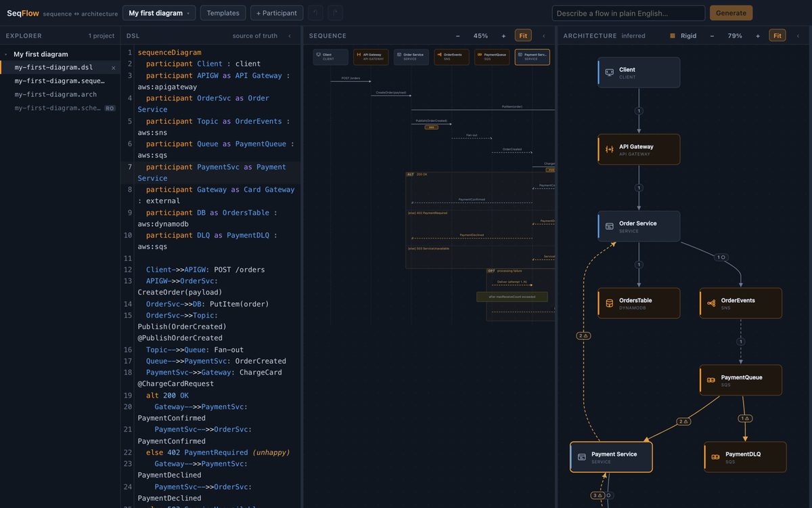Click the 1 project label in Explorer

[x=101, y=36]
